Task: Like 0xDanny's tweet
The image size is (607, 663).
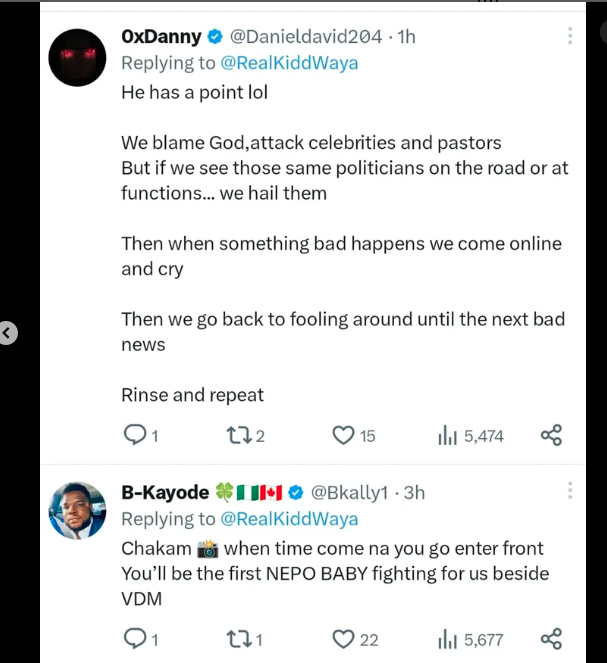Action: [x=344, y=435]
